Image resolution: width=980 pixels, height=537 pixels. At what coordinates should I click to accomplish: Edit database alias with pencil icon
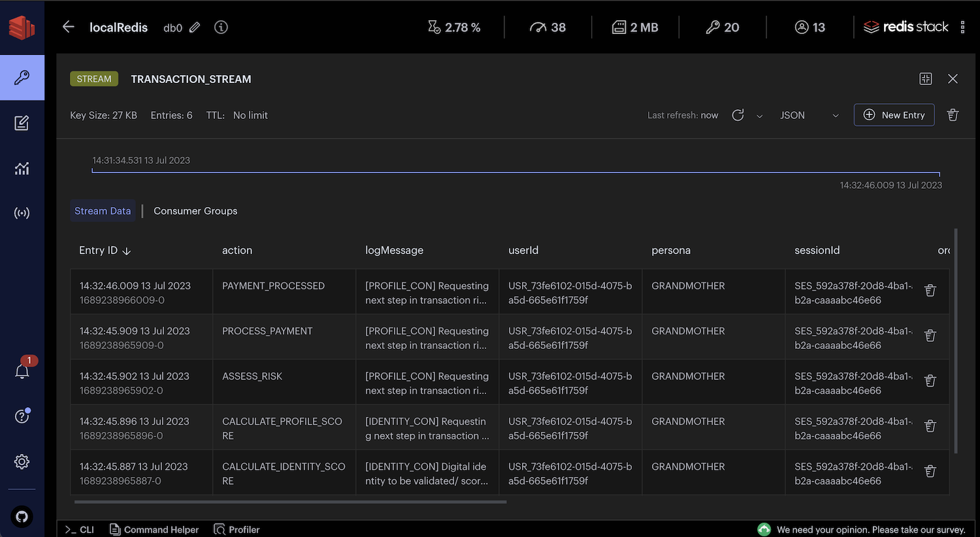[195, 27]
